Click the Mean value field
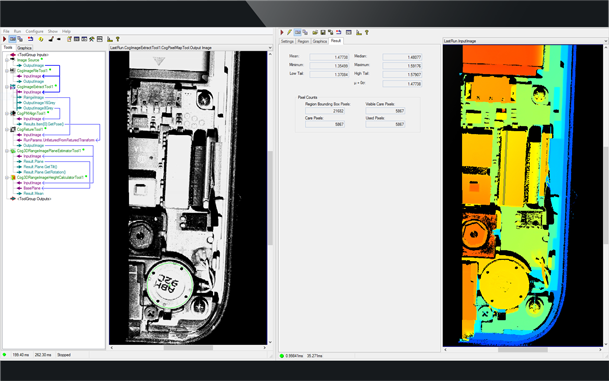Viewport: 609px width, 381px height. point(329,57)
